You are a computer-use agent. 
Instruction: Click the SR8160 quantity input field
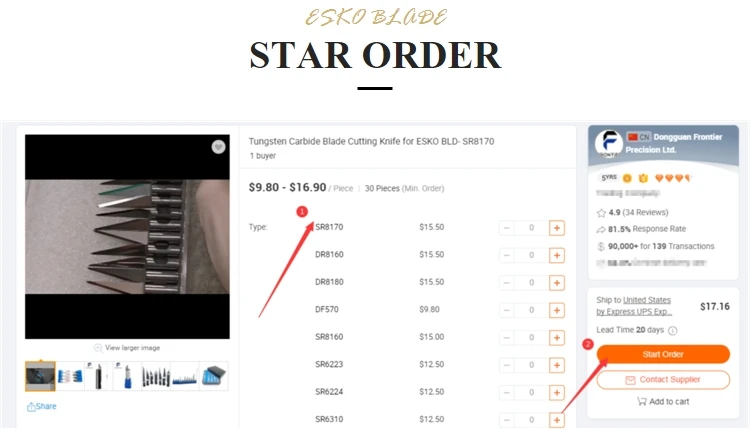(531, 338)
